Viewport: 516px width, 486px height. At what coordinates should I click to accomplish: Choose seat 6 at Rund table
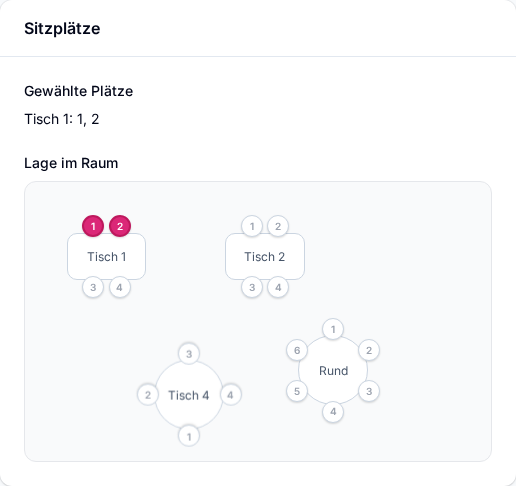[297, 350]
